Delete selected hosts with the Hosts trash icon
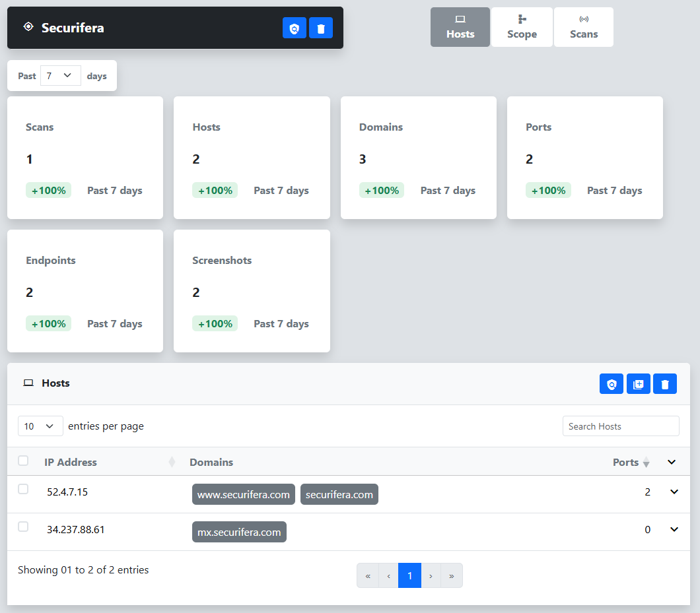 pos(665,383)
